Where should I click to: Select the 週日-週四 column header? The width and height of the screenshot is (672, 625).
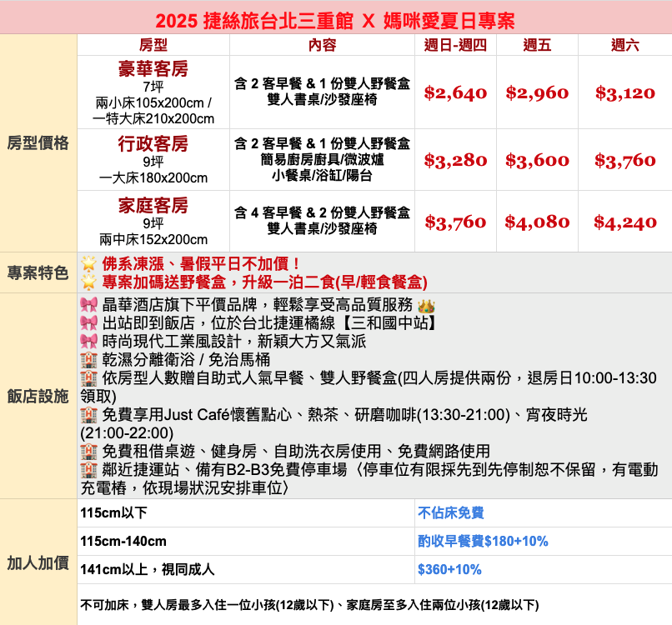[x=455, y=45]
